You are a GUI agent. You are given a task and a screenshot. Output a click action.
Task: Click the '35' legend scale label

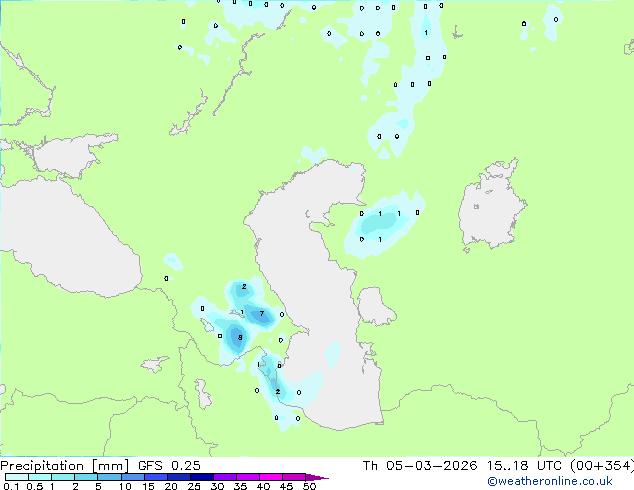pyautogui.click(x=240, y=486)
